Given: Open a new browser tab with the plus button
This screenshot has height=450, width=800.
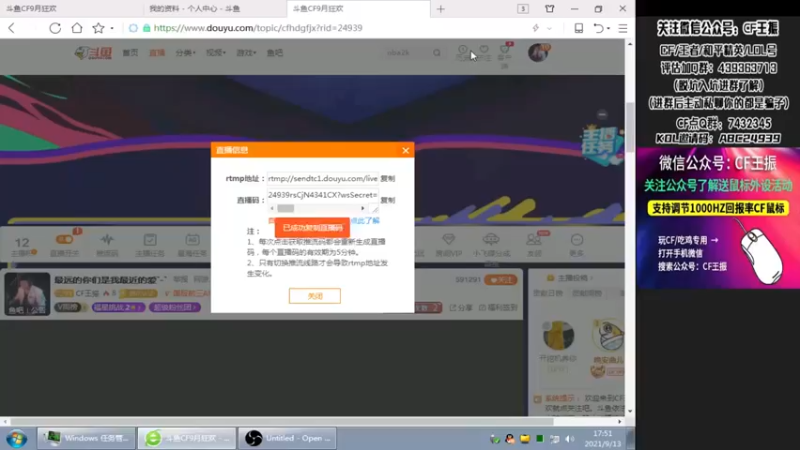Looking at the screenshot, I should coord(441,9).
